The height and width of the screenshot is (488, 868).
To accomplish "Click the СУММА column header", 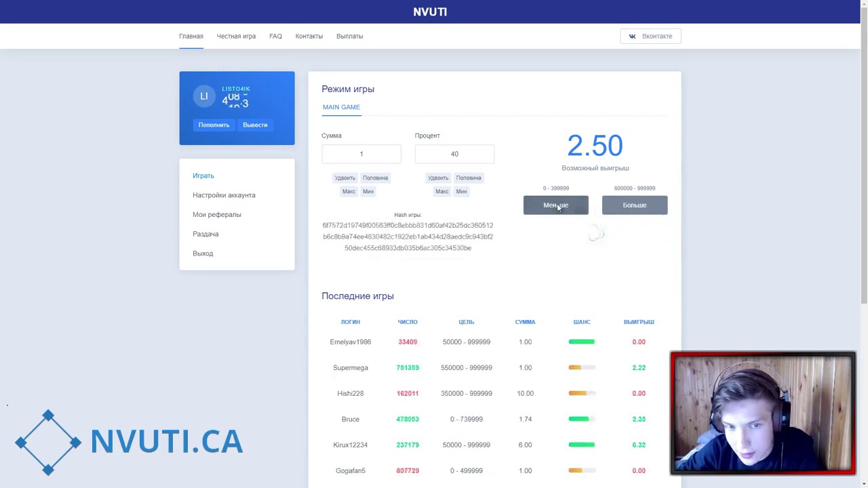I will coord(525,322).
